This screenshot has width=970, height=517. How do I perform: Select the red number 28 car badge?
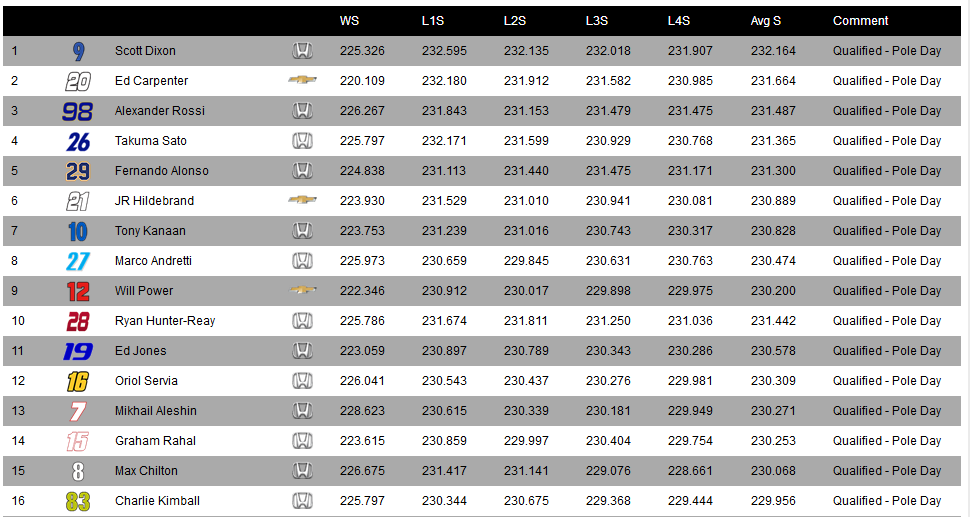click(x=78, y=322)
